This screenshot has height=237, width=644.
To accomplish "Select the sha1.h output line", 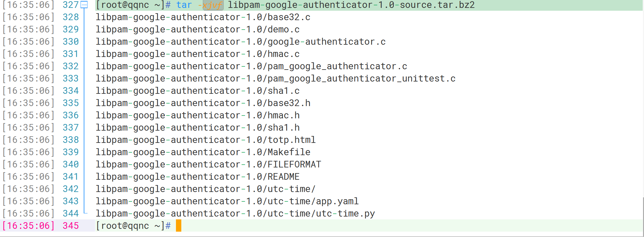I will pos(198,128).
